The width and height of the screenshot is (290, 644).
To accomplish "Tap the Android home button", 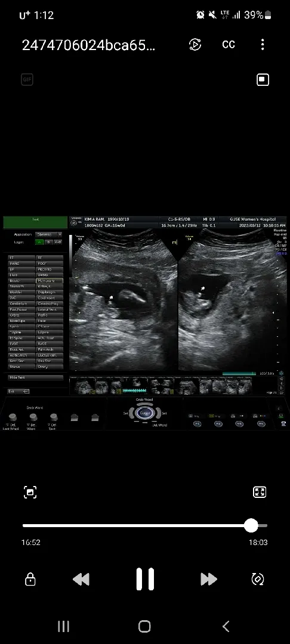I will click(x=144, y=626).
